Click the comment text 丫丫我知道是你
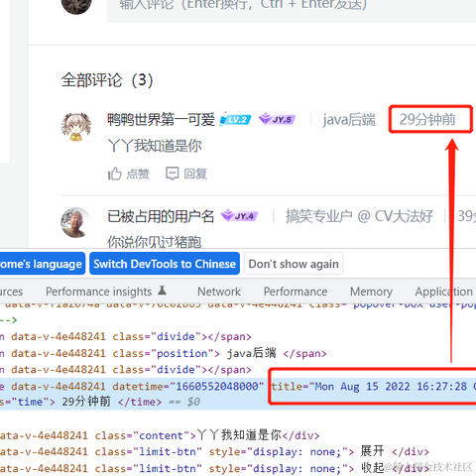This screenshot has height=476, width=476. 155,146
